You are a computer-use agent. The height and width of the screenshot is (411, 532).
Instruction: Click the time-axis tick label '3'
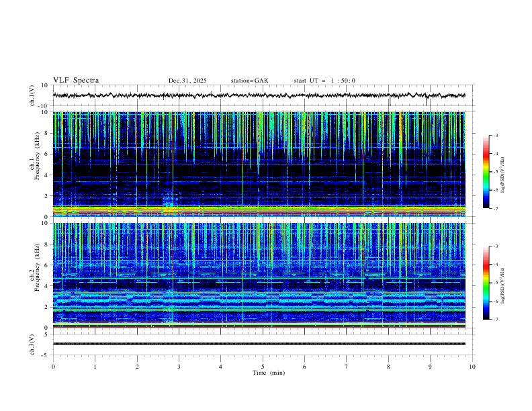point(179,367)
